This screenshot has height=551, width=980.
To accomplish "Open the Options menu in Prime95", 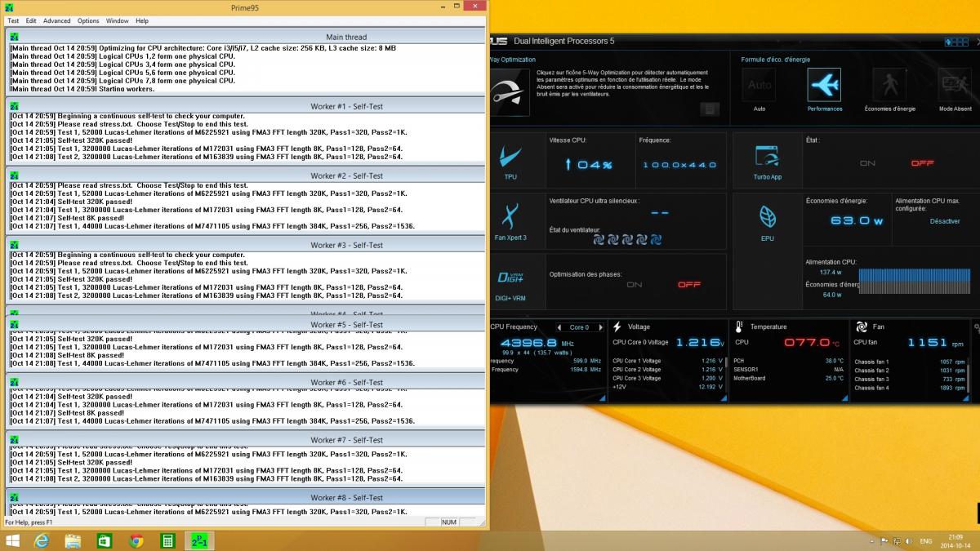I will [88, 20].
